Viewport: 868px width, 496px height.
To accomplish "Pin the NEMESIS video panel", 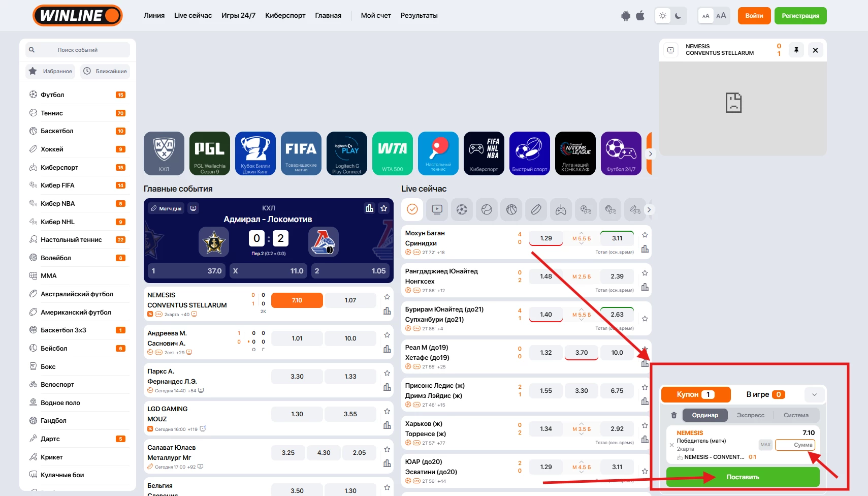I will [x=796, y=50].
